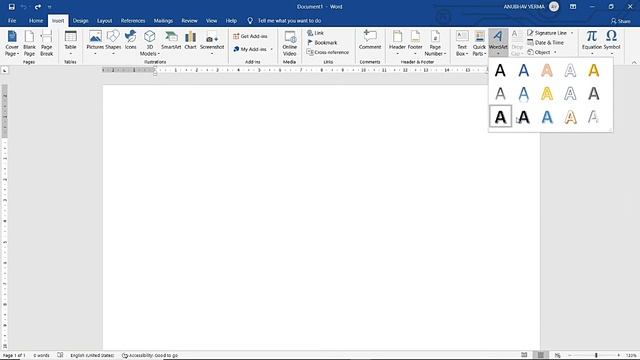Open the Header dropdown

click(x=397, y=43)
